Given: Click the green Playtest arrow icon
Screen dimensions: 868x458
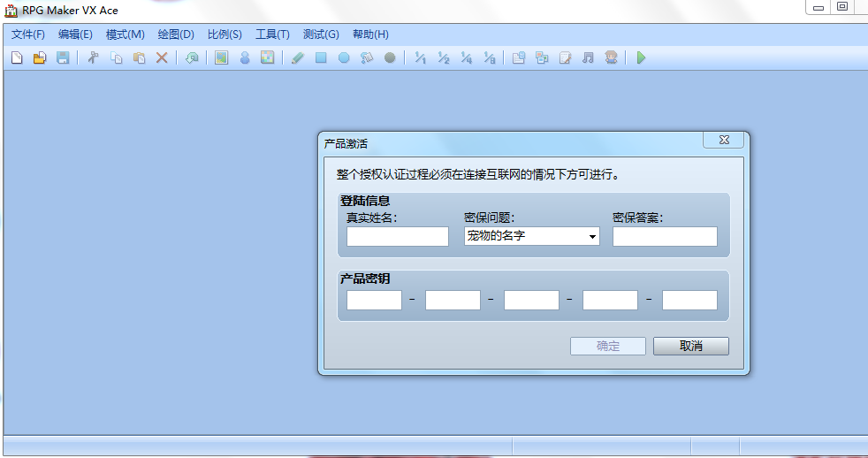Looking at the screenshot, I should (x=641, y=57).
